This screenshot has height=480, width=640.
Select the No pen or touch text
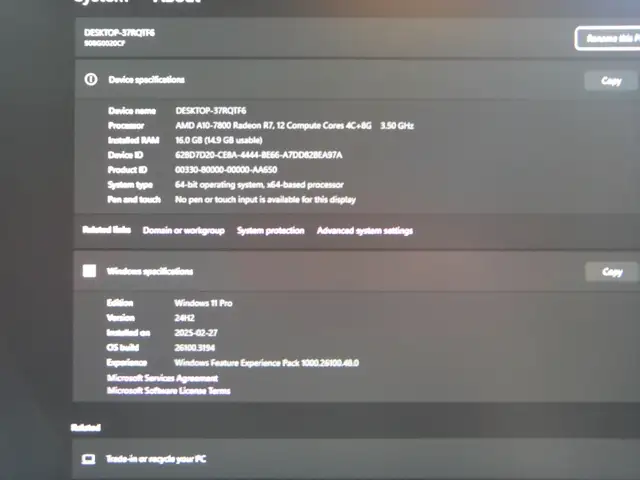(x=265, y=200)
